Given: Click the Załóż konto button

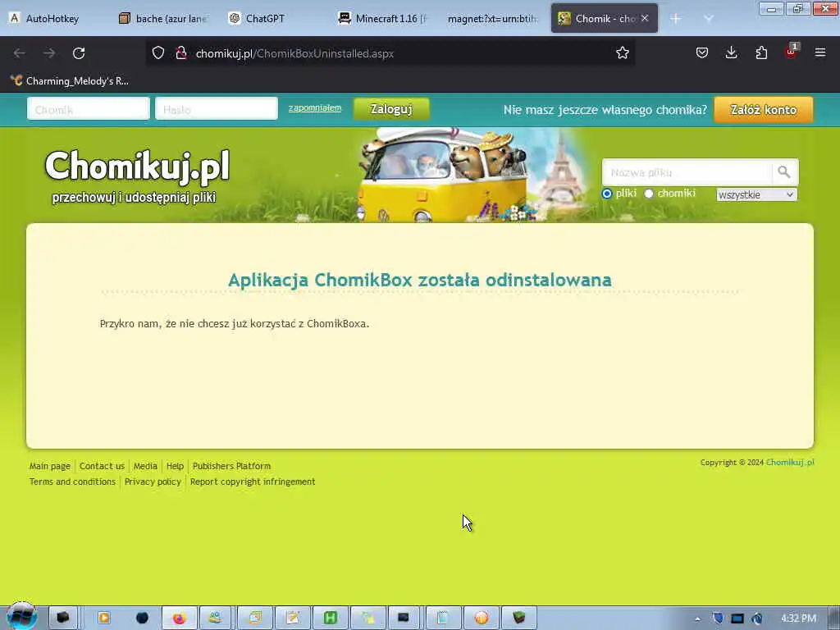Looking at the screenshot, I should click(x=764, y=109).
